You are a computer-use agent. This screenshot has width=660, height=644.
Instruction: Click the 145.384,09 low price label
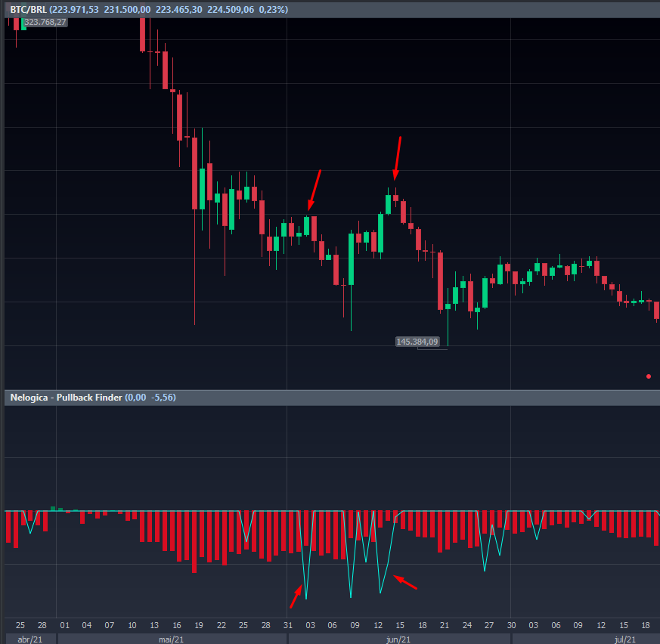[x=417, y=342]
